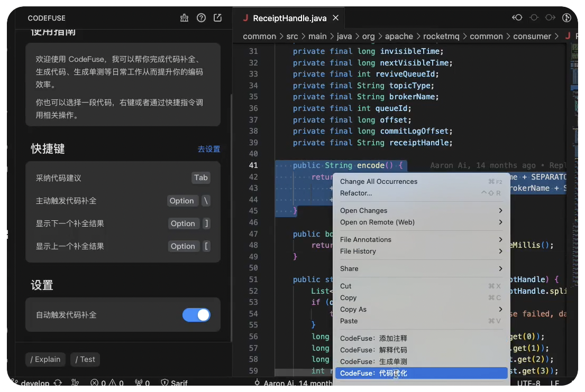The width and height of the screenshot is (585, 392).
Task: Expand the File Annotations submenu
Action: [x=421, y=240]
